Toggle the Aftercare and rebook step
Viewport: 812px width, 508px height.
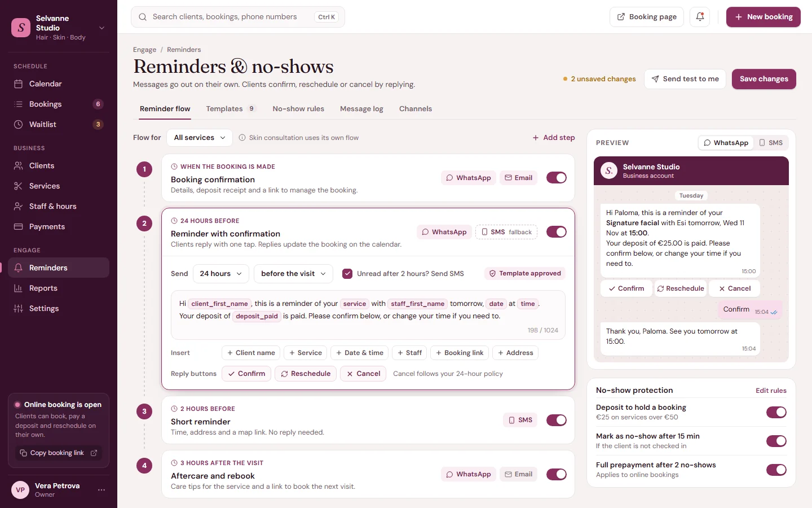[557, 474]
